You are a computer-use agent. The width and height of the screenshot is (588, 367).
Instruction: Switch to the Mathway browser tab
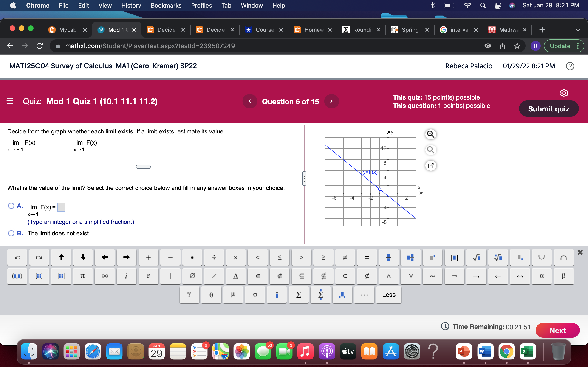[507, 30]
